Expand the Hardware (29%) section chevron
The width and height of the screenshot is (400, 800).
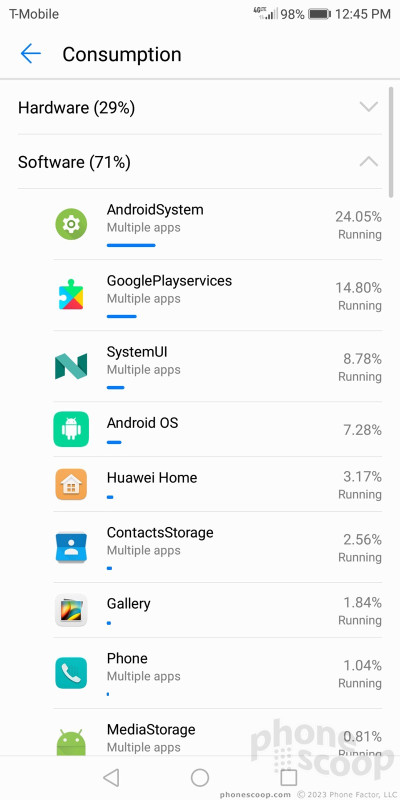pos(368,107)
